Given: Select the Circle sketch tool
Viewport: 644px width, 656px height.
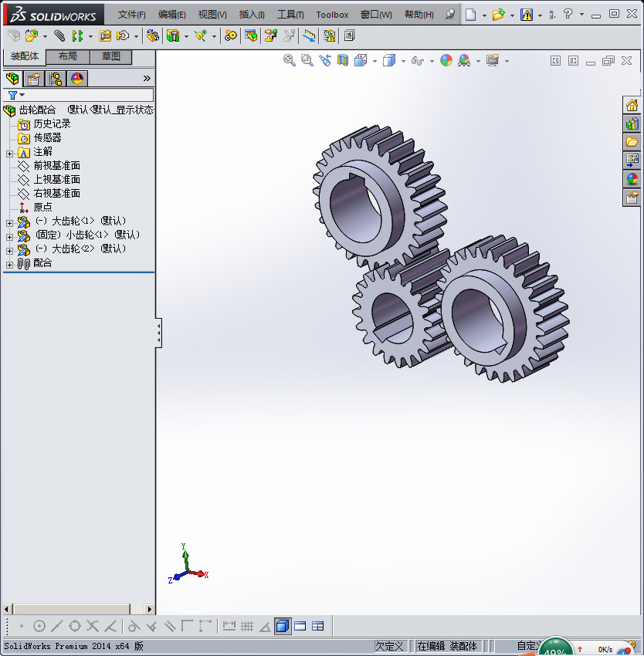Looking at the screenshot, I should pos(38,626).
